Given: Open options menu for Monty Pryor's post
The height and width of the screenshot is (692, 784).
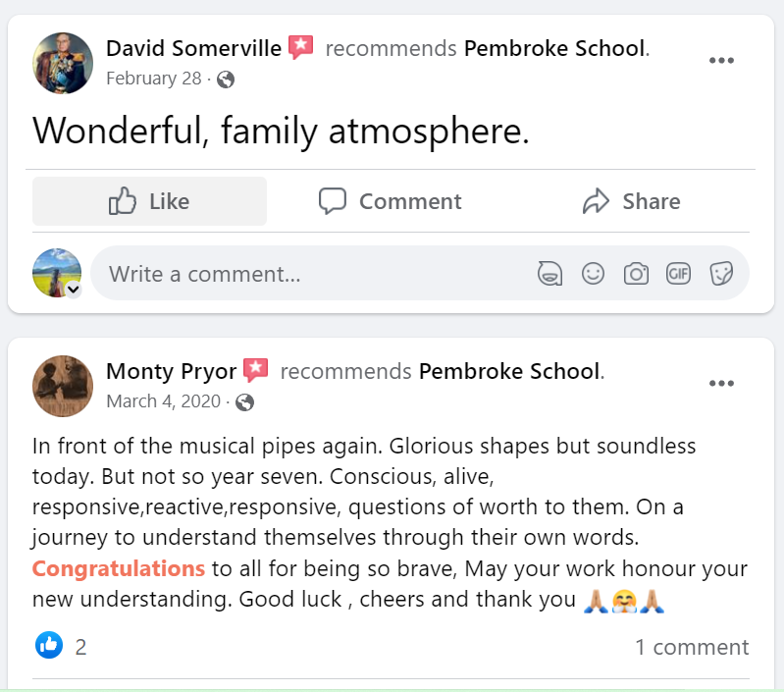Looking at the screenshot, I should tap(721, 383).
